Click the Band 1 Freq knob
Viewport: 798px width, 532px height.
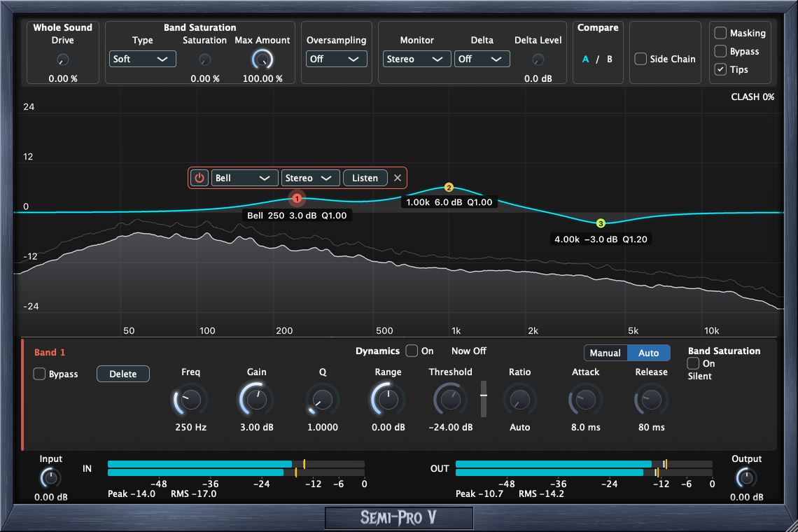[x=190, y=400]
